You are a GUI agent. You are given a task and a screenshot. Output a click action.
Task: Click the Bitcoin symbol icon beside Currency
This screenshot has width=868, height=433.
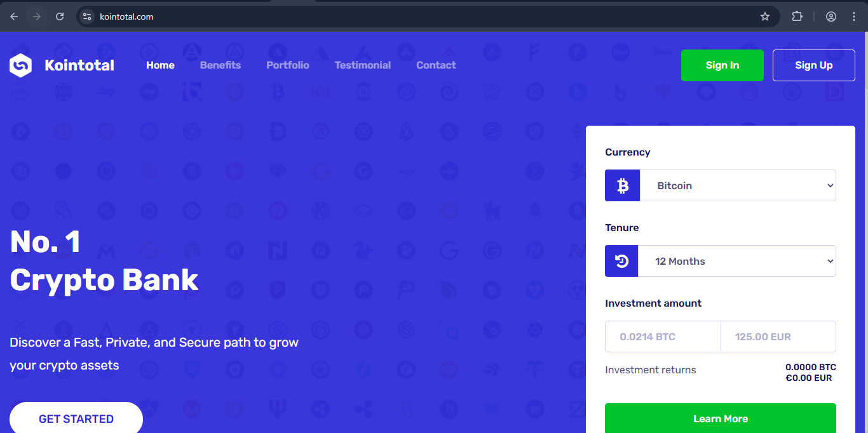click(623, 185)
